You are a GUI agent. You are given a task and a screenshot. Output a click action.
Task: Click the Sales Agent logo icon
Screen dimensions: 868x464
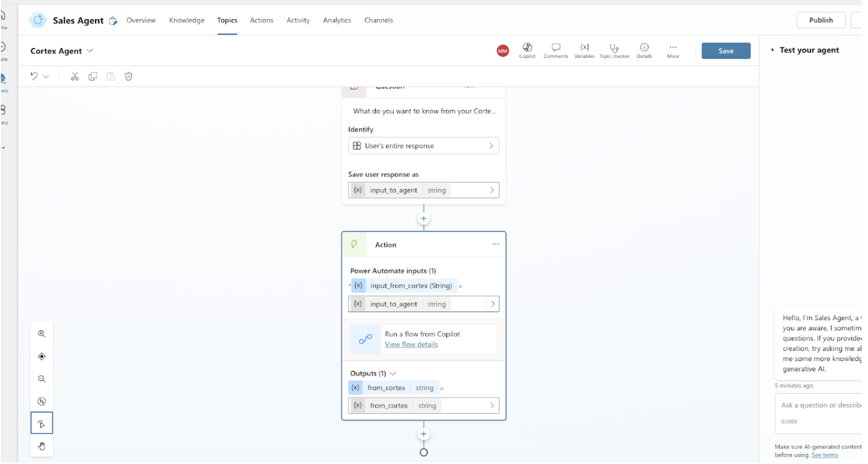coord(38,20)
